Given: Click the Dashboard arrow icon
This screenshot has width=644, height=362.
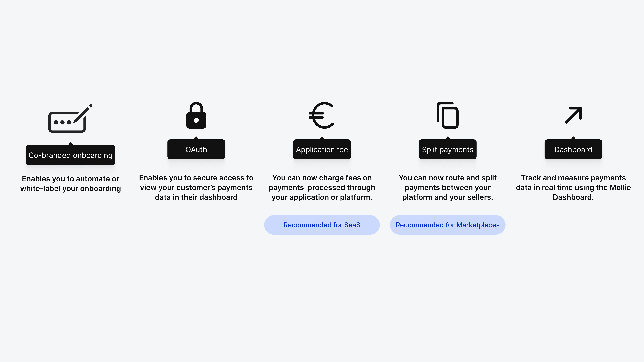Looking at the screenshot, I should tap(573, 115).
